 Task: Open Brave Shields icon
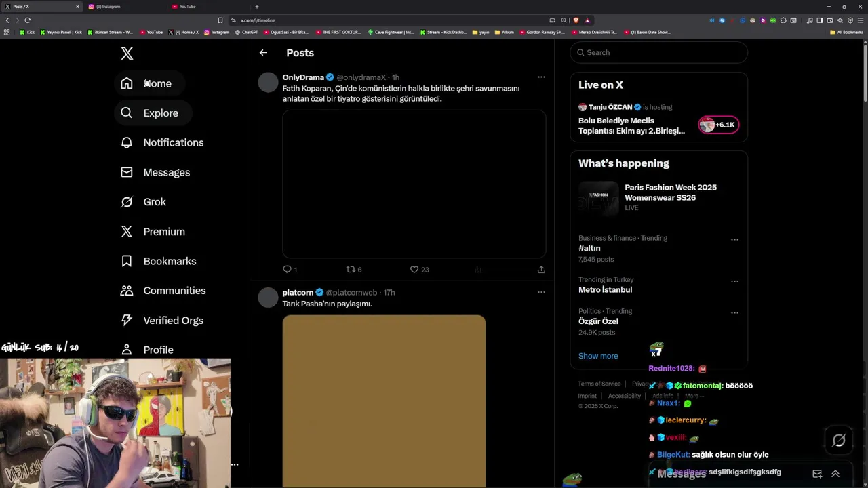[576, 20]
